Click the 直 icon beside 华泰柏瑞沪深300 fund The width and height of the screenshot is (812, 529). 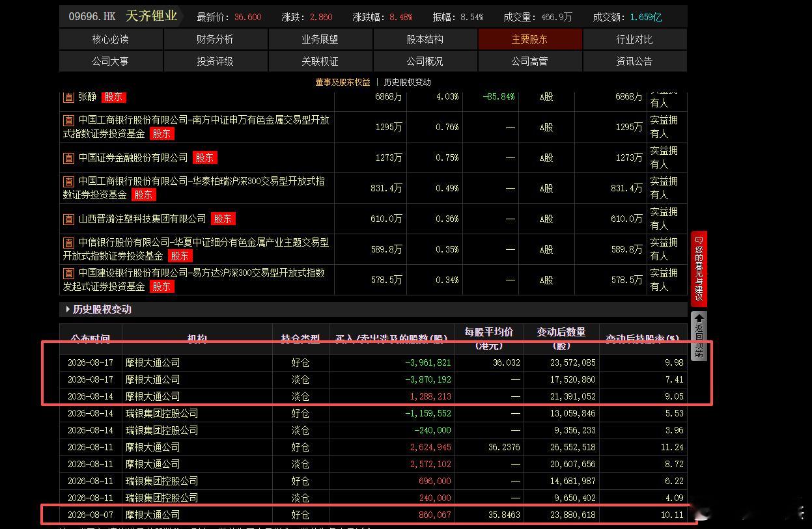point(68,182)
